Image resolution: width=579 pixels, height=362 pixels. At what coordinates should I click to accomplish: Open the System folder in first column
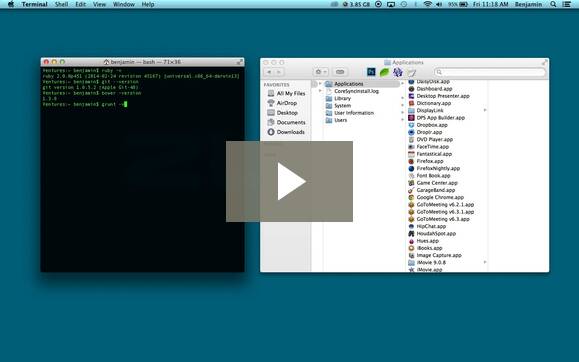pyautogui.click(x=339, y=106)
